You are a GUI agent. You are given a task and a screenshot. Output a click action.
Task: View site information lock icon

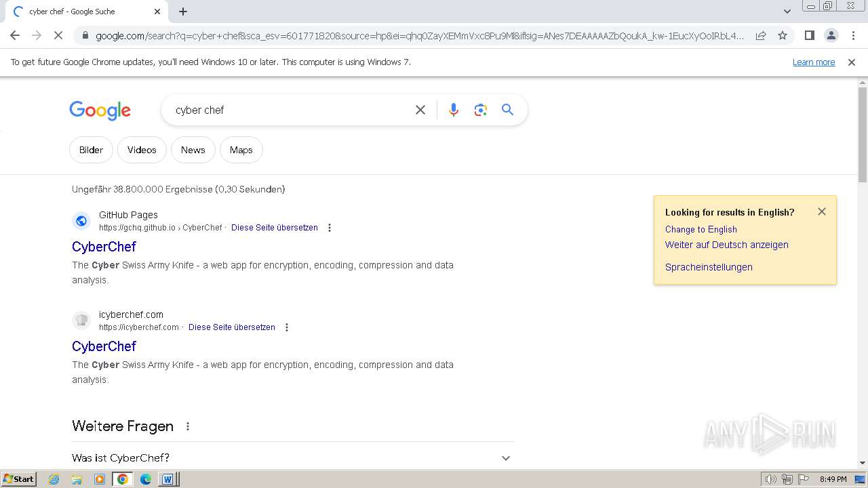pyautogui.click(x=84, y=35)
